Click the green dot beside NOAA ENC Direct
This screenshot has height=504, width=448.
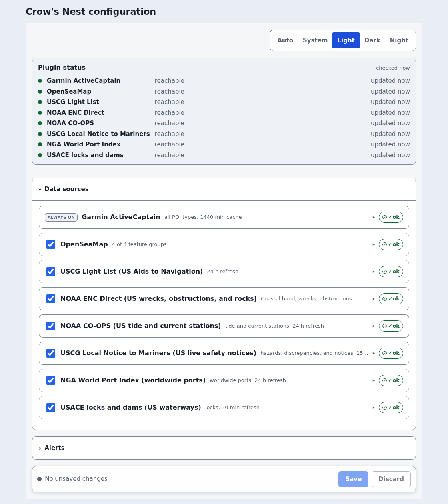40,113
